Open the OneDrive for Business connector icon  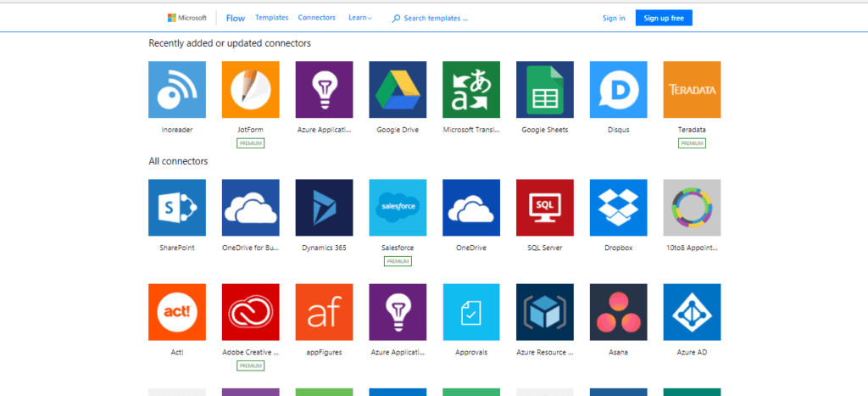click(x=251, y=208)
